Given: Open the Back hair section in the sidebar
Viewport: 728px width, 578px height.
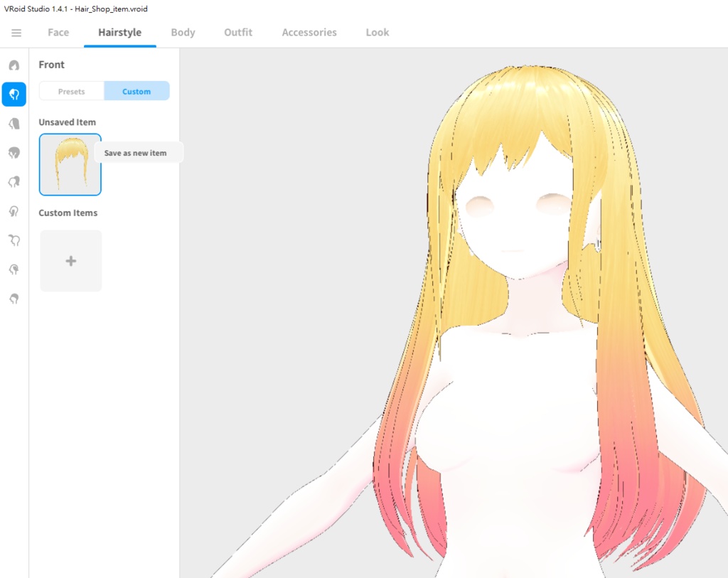Looking at the screenshot, I should point(14,123).
